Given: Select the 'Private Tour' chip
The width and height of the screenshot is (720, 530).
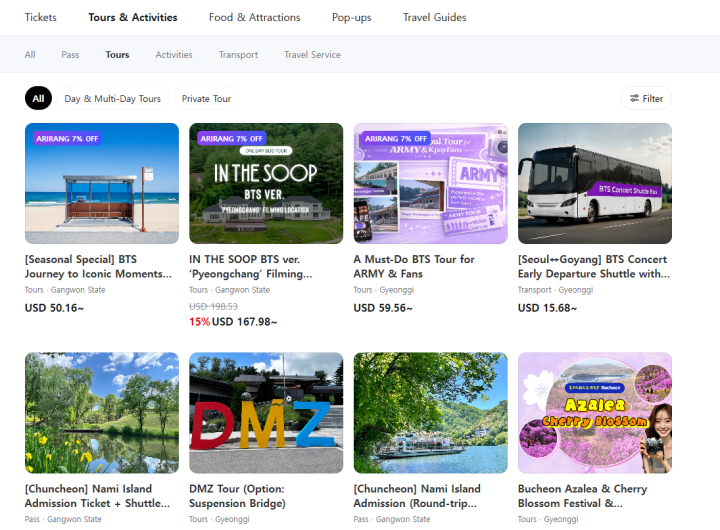Looking at the screenshot, I should tap(207, 99).
